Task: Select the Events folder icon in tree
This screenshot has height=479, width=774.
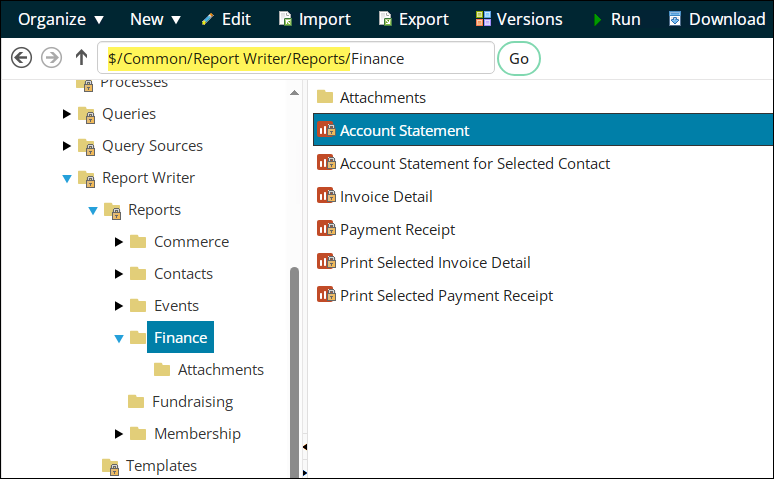Action: point(138,306)
